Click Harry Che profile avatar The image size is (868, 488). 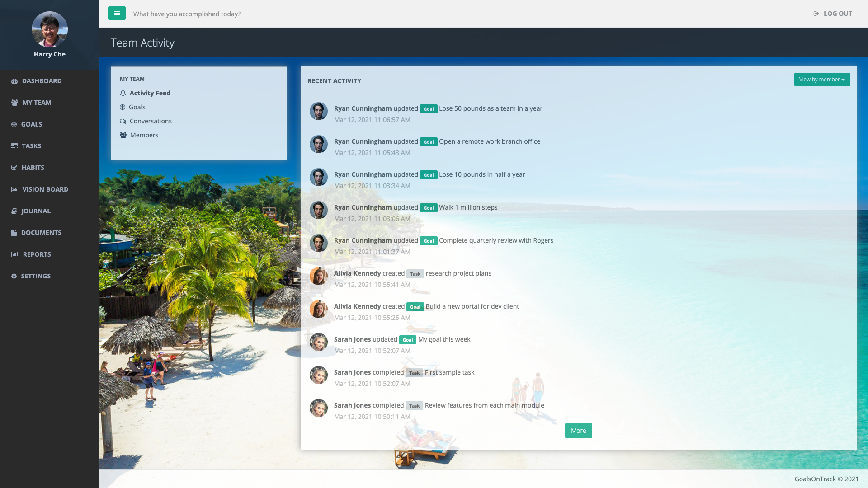[50, 29]
